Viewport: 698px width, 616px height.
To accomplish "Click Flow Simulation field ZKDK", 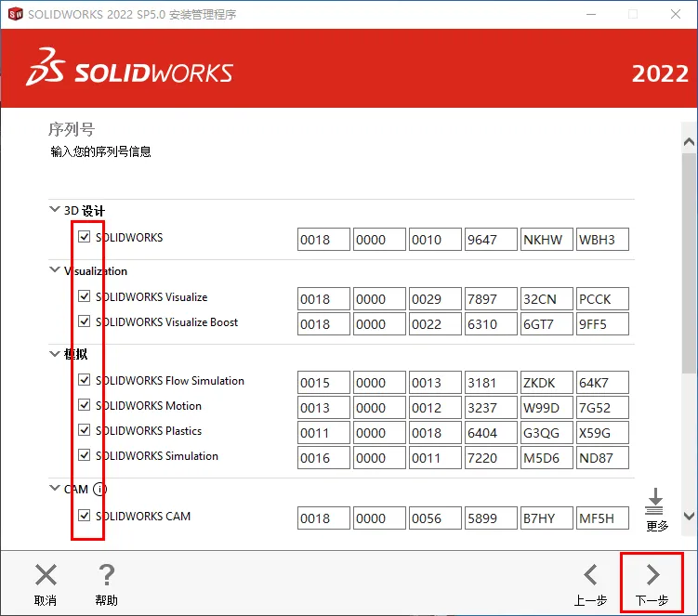I will (547, 383).
